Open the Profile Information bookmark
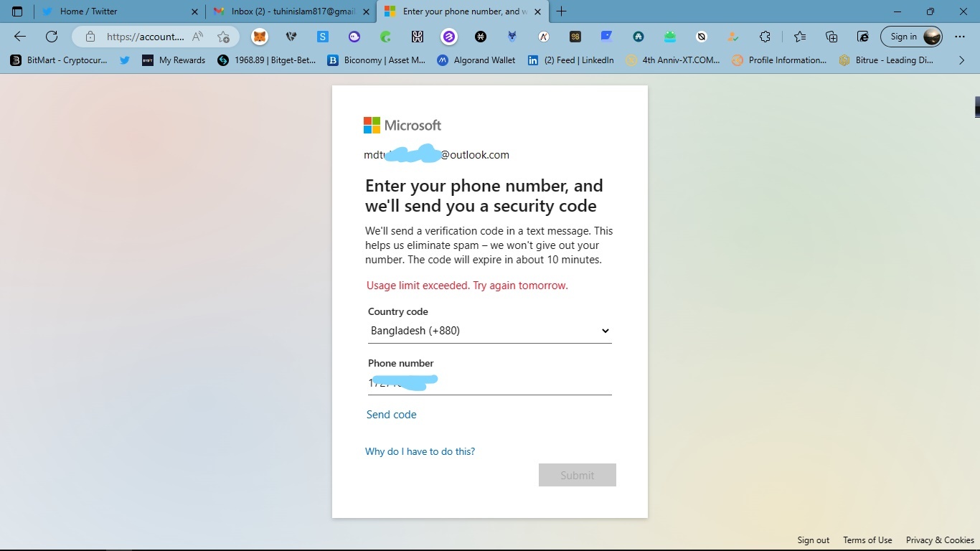The image size is (980, 551). tap(779, 60)
